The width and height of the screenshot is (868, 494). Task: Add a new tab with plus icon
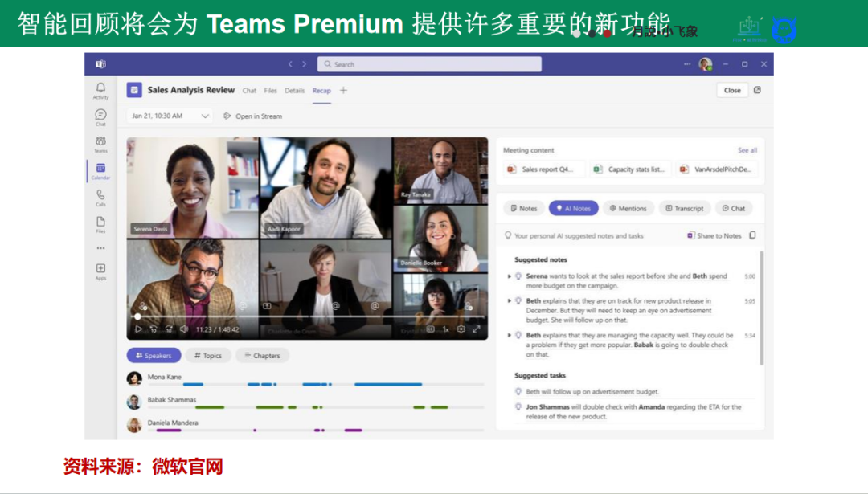pos(343,90)
